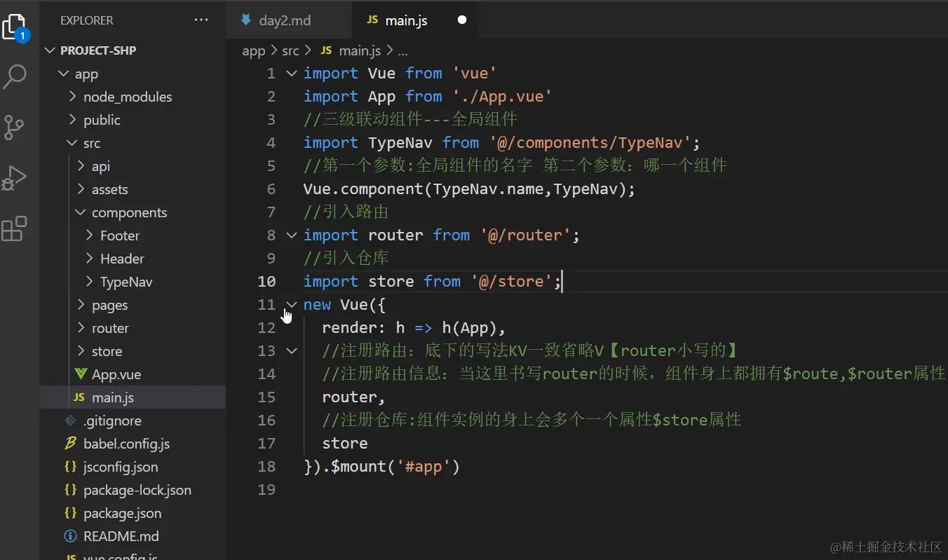This screenshot has width=948, height=560.
Task: Click the info icon beside README.md
Action: click(x=70, y=536)
